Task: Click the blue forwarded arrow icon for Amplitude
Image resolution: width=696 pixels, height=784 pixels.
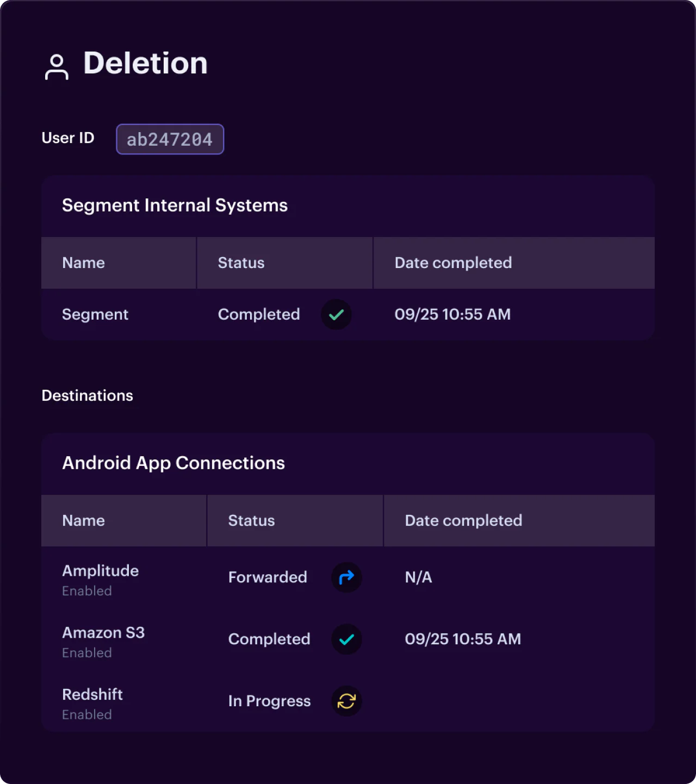Action: pos(346,577)
